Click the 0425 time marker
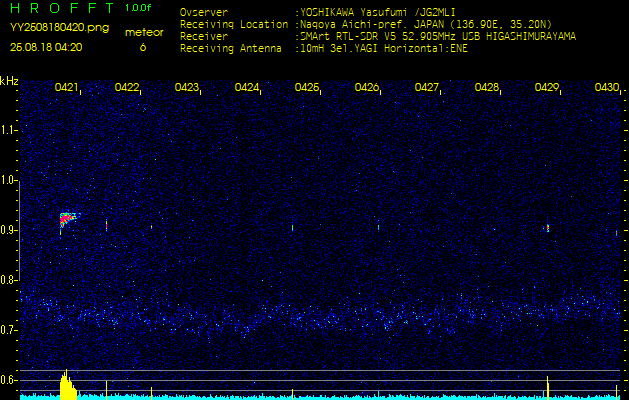The height and width of the screenshot is (400, 629). 306,87
